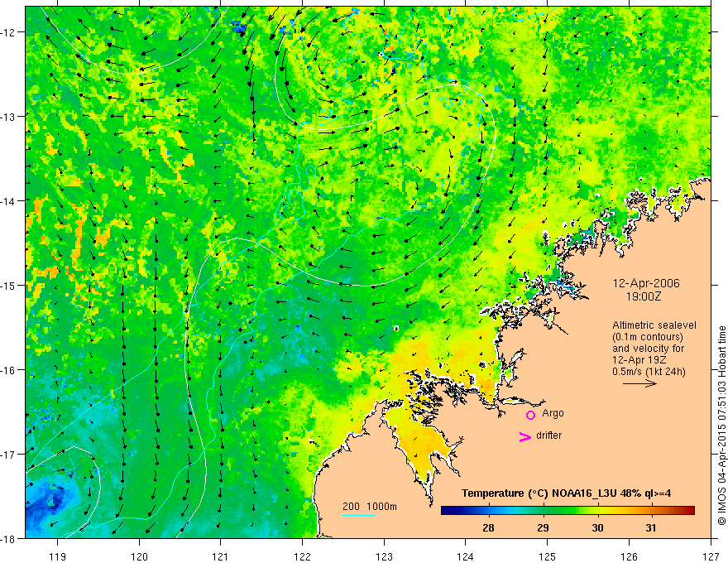Click the latitude axis label '-18'
The image size is (728, 563).
click(8, 539)
